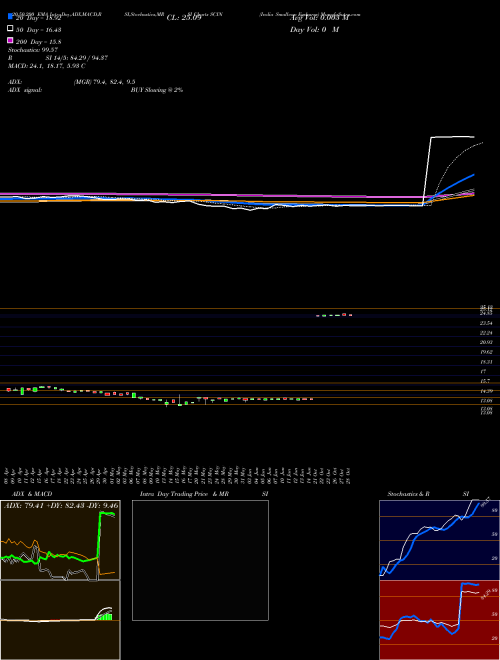Open the red RSI chart panel
The height and width of the screenshot is (660, 500).
[x=439, y=620]
